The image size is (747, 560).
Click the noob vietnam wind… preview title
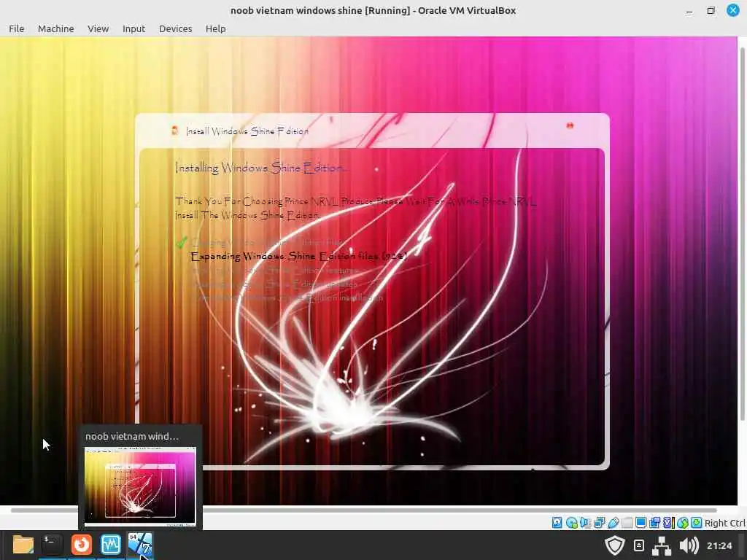pos(132,436)
